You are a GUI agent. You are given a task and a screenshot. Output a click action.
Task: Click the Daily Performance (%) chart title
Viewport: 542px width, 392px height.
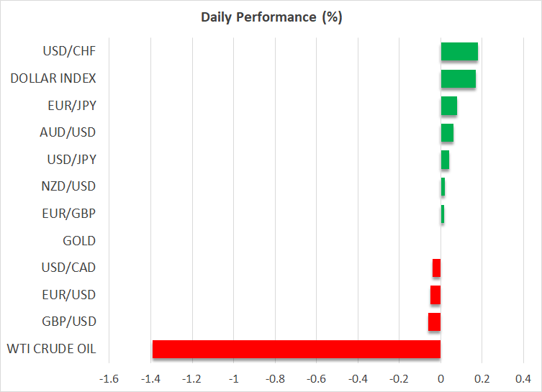click(271, 18)
